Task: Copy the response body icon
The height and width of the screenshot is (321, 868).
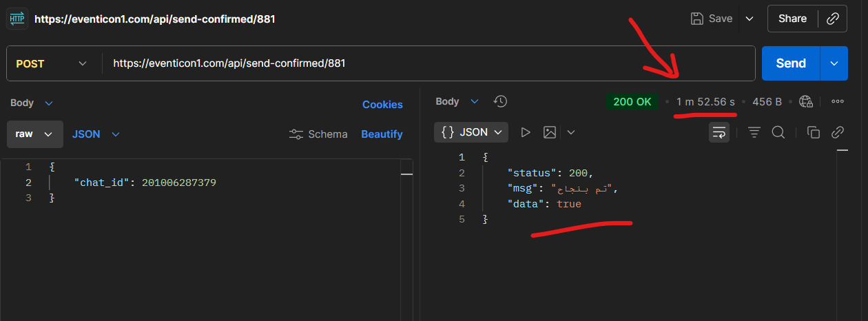Action: [x=814, y=132]
